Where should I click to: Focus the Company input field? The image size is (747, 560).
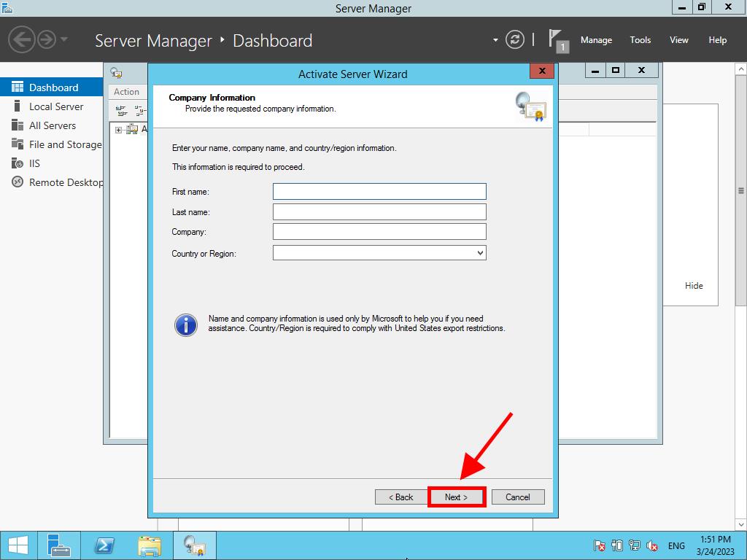pos(379,232)
